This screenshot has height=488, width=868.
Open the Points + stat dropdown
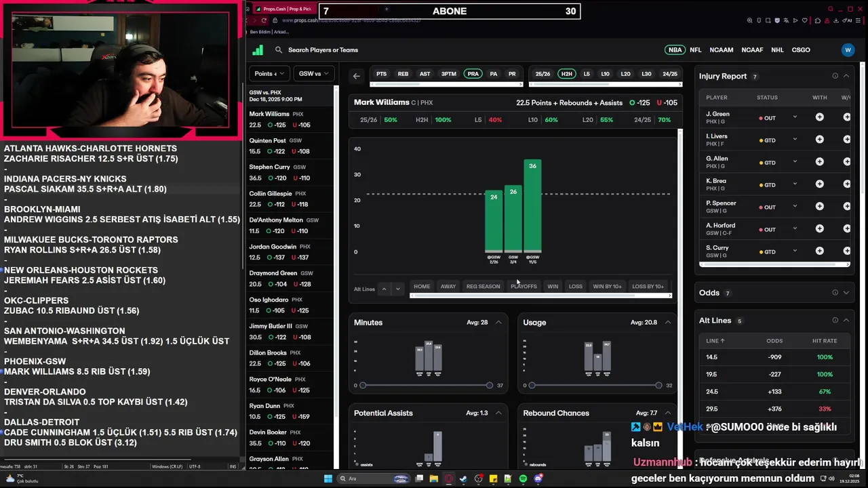[270, 73]
